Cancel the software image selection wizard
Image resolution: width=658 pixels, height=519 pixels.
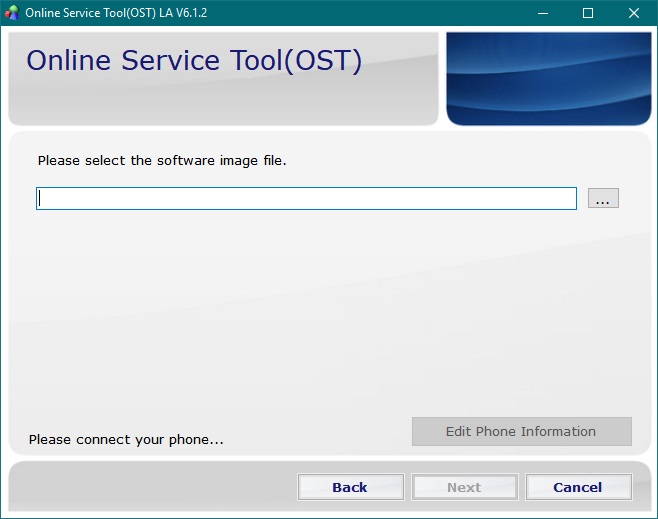[578, 487]
